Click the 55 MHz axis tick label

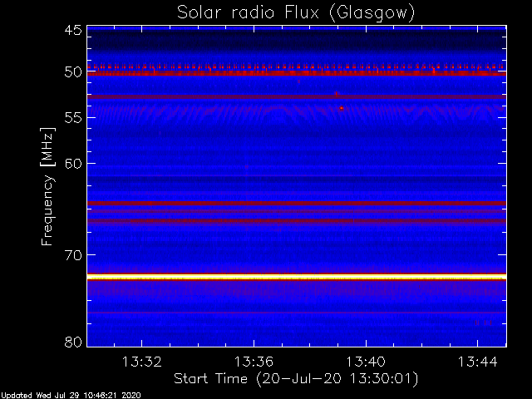73,117
